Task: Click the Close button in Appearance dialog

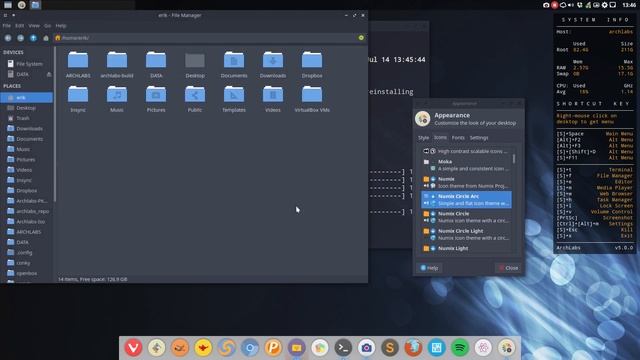Action: click(508, 268)
